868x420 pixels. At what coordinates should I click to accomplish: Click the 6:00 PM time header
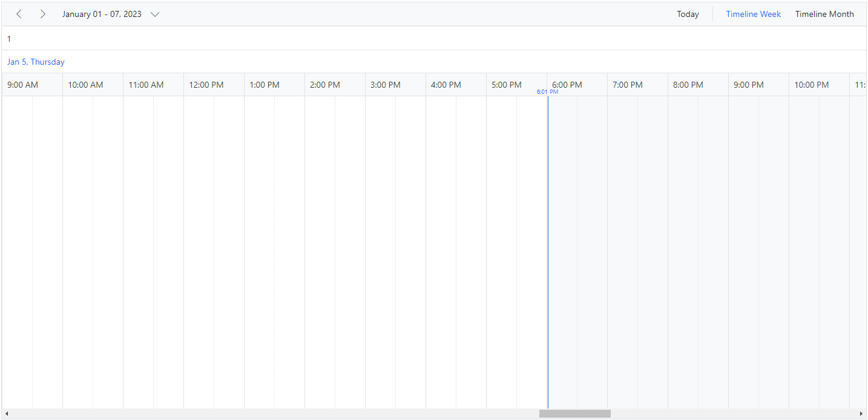tap(577, 85)
